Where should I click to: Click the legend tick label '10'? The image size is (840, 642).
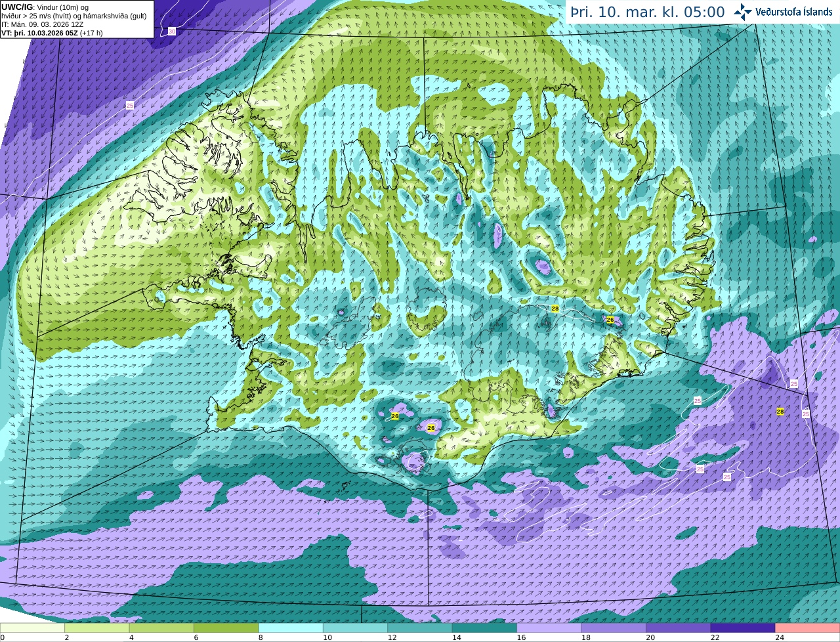pos(327,637)
